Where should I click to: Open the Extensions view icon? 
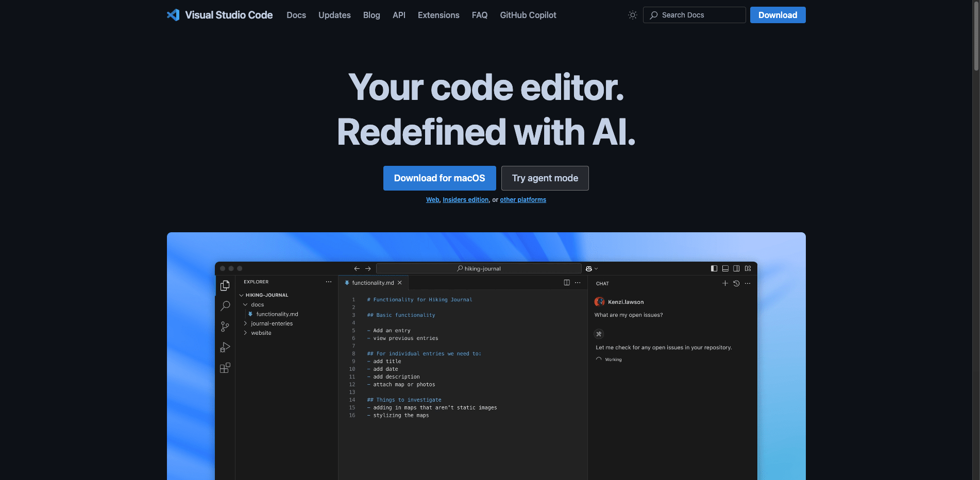click(225, 368)
